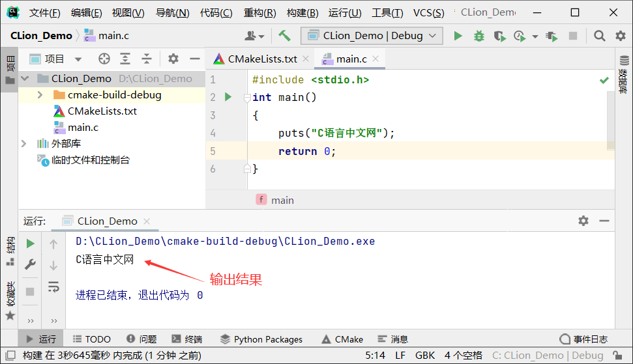Open project panel options gear
This screenshot has width=633, height=364.
click(173, 59)
